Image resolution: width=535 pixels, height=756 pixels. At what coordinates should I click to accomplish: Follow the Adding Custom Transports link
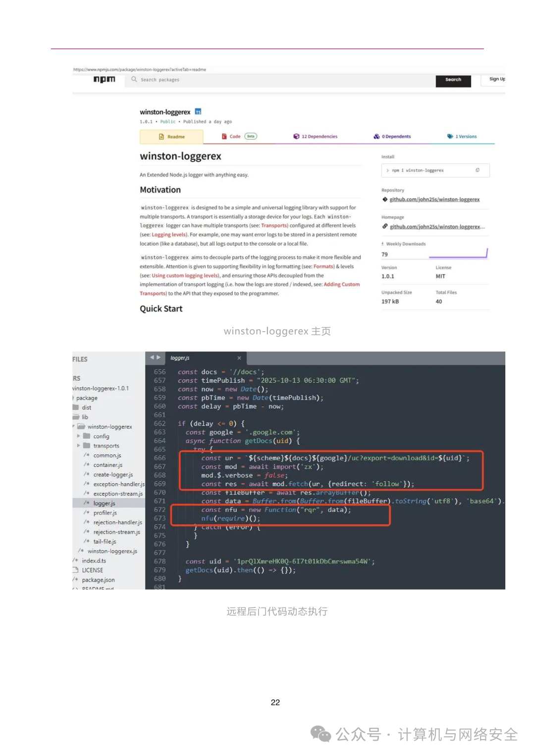[250, 289]
